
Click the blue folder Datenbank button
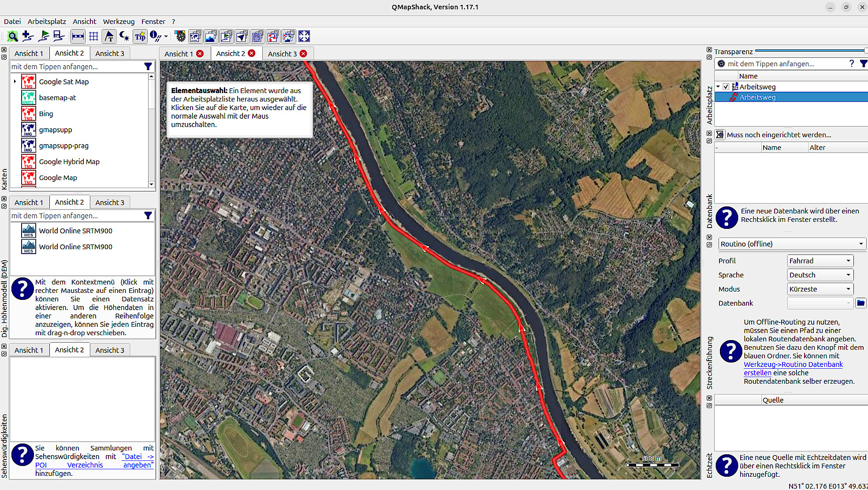coord(860,303)
